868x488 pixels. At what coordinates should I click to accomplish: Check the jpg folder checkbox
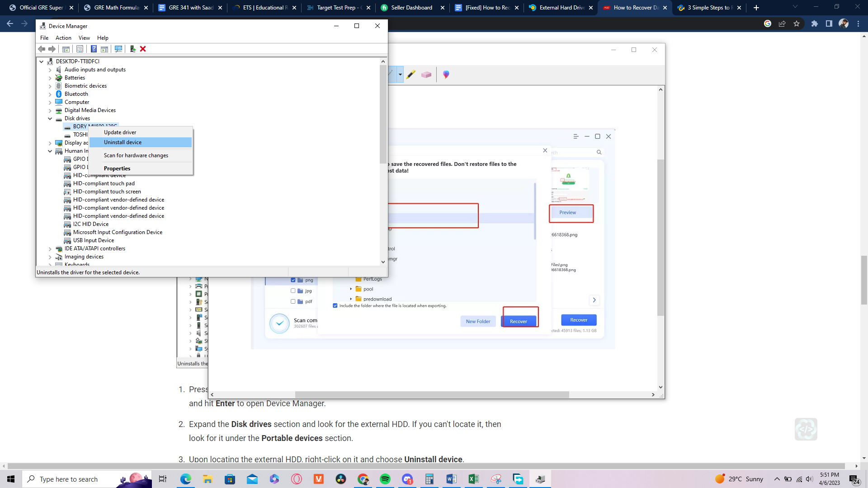coord(293,291)
